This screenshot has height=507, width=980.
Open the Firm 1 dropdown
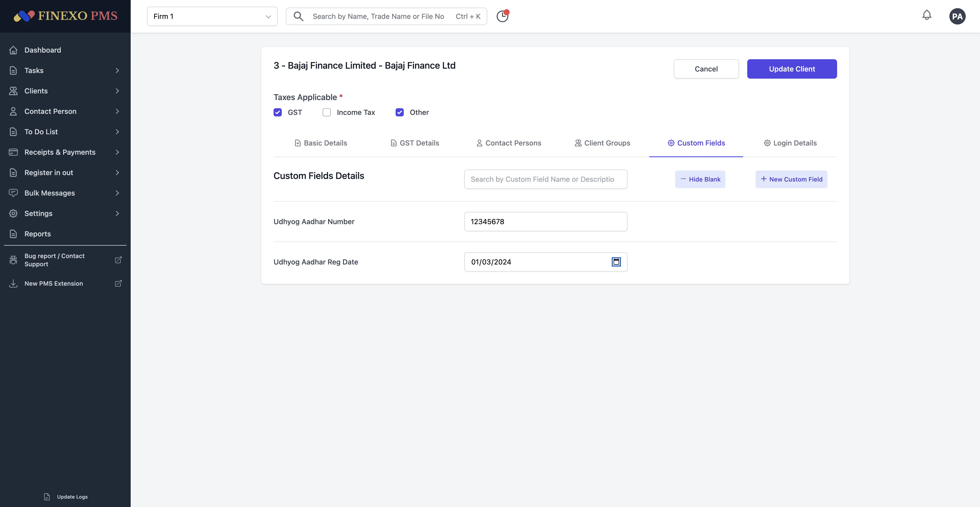click(212, 16)
